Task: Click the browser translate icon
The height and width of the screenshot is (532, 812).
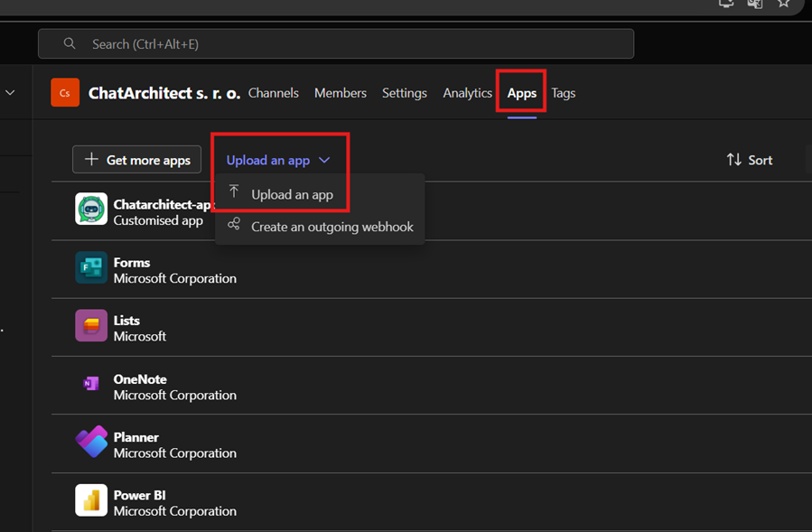Action: point(755,4)
